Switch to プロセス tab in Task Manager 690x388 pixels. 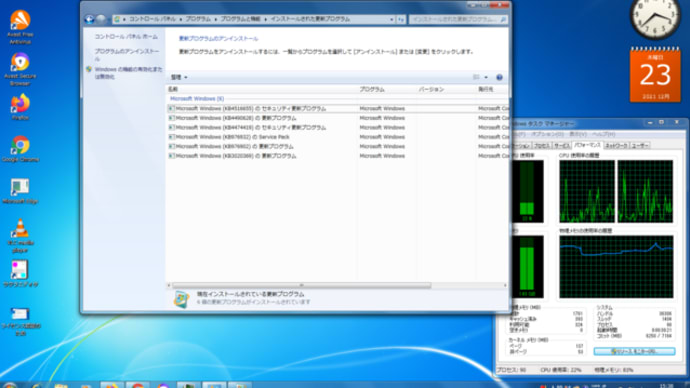tap(541, 146)
